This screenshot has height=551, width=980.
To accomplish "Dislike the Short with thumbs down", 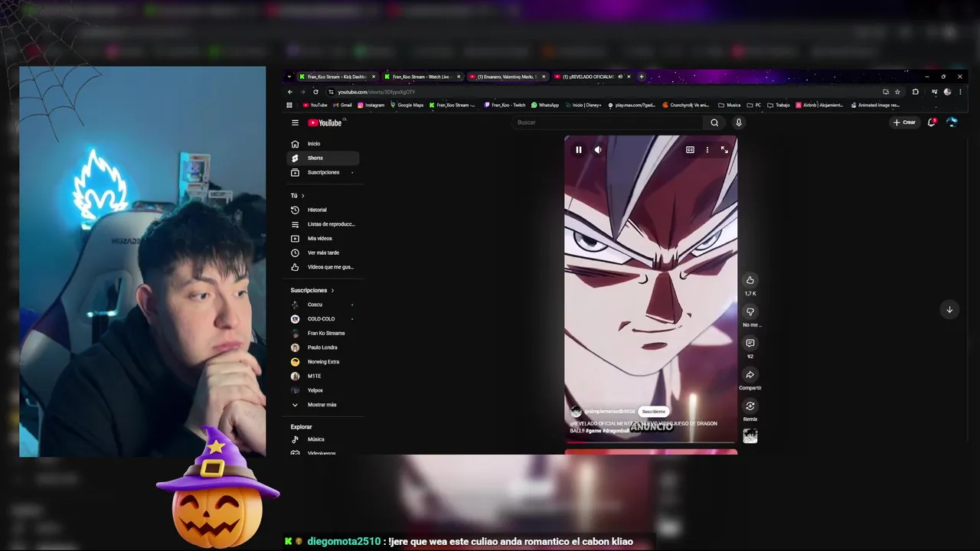I will (x=750, y=311).
